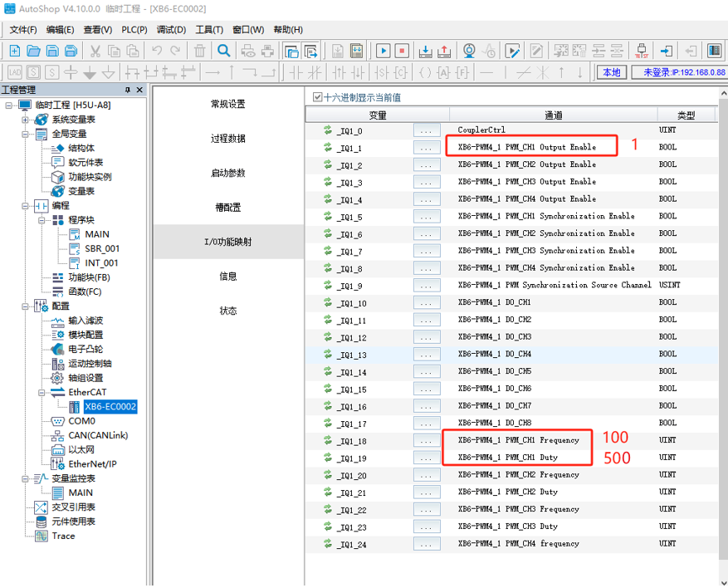Click the ... button for _IQ1_18
Image resolution: width=728 pixels, height=588 pixels.
click(x=426, y=441)
